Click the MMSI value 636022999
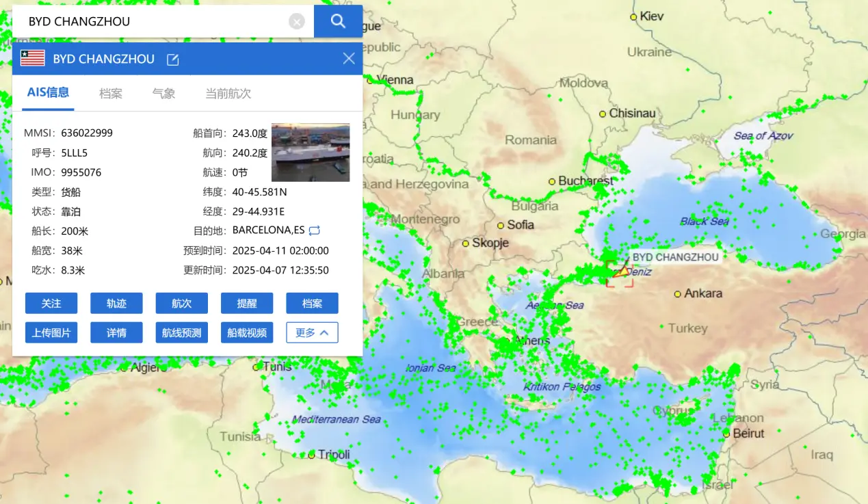Image resolution: width=868 pixels, height=504 pixels. click(87, 133)
